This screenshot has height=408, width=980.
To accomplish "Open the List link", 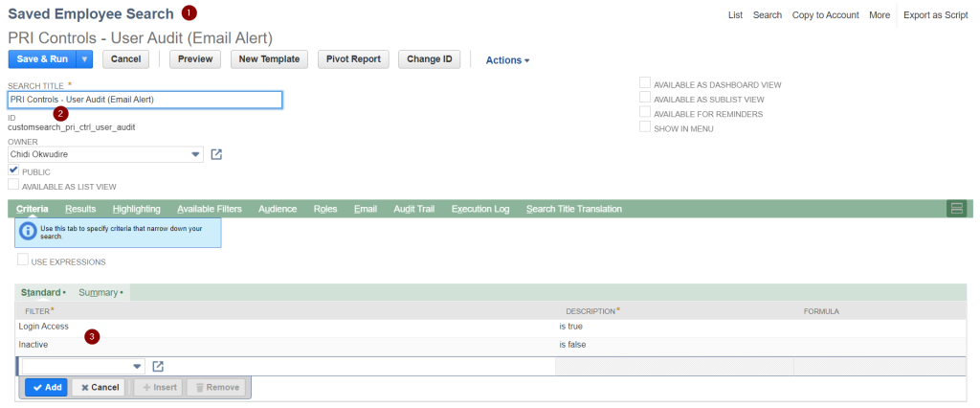I will [736, 15].
